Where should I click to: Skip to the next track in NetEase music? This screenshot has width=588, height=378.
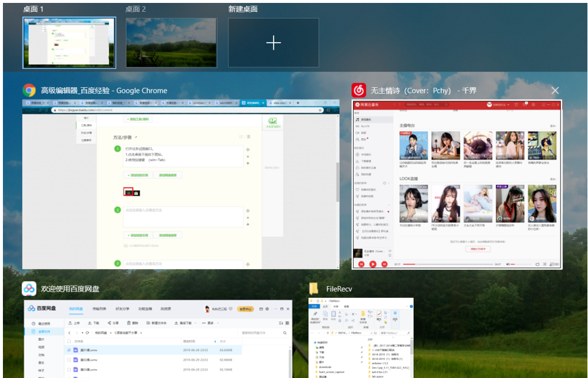(x=384, y=264)
